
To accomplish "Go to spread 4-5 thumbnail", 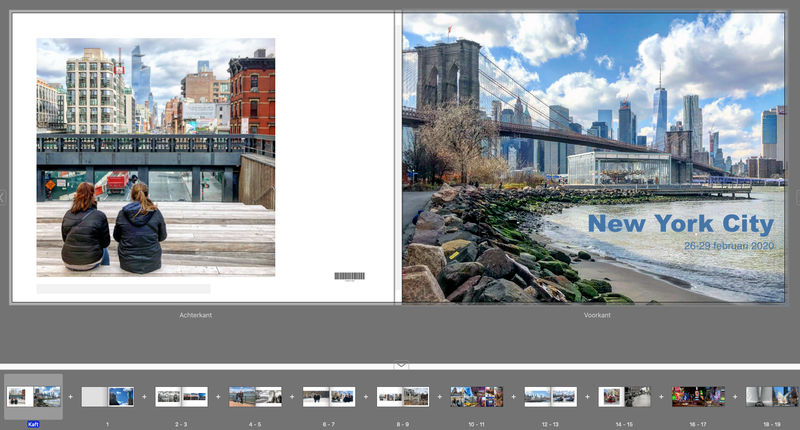I will [255, 397].
